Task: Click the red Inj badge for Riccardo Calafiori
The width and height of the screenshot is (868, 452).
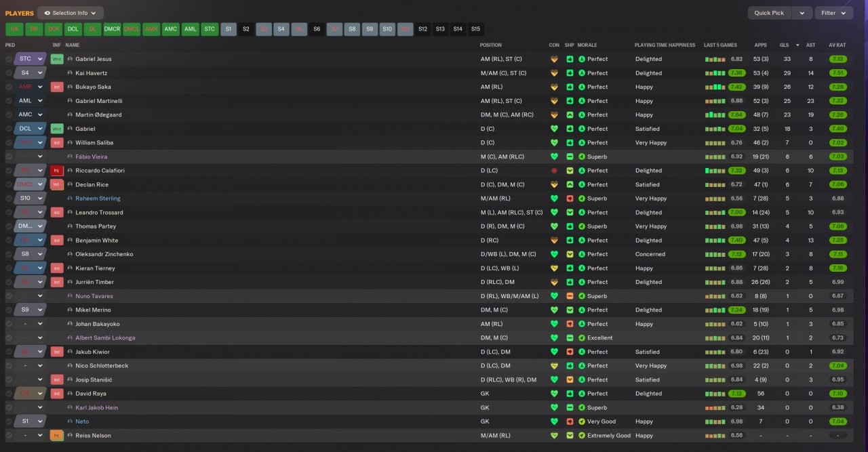Action: coord(57,171)
